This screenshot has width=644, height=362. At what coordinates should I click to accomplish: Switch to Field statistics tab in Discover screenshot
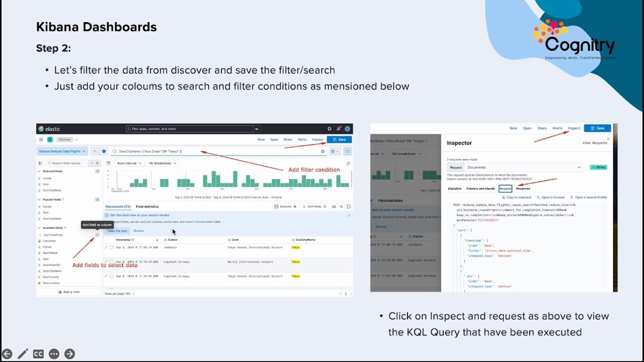click(x=147, y=207)
